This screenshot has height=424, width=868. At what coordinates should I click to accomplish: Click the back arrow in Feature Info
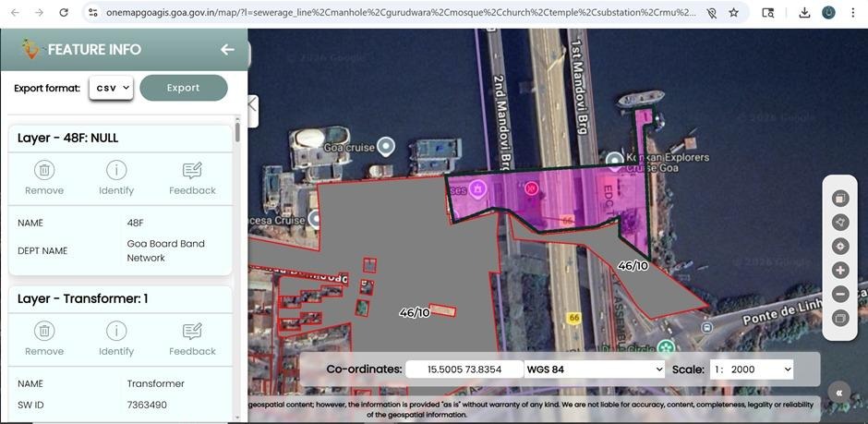pos(227,50)
